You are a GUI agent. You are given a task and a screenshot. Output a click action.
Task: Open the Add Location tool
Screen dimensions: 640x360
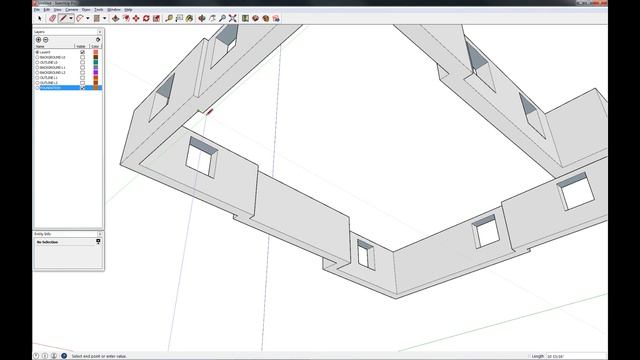245,18
